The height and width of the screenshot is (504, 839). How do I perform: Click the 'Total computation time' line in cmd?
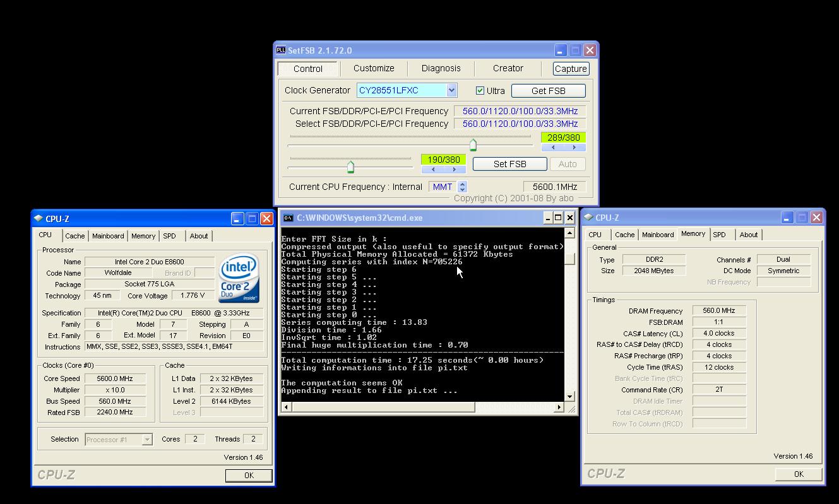click(x=412, y=360)
